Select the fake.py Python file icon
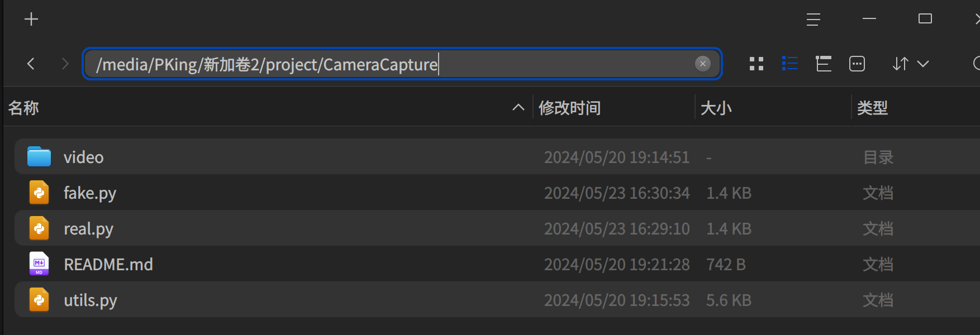This screenshot has height=335, width=980. coord(39,193)
